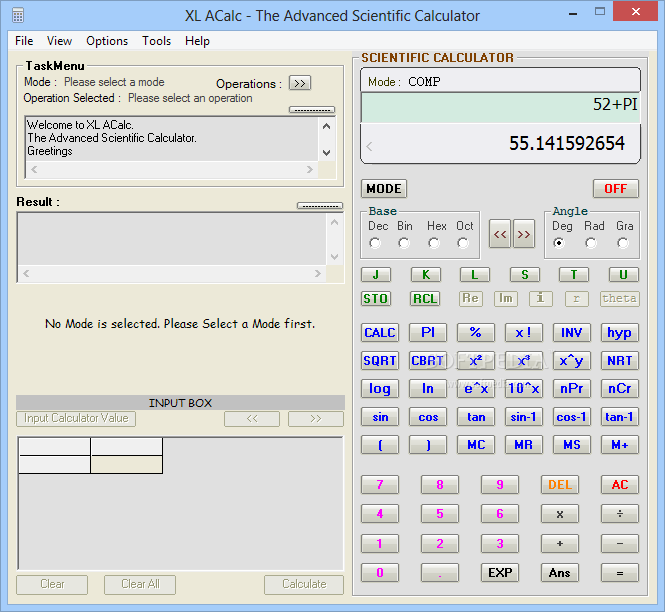Collapse the dotted bar above Result box
The height and width of the screenshot is (612, 665).
click(320, 206)
